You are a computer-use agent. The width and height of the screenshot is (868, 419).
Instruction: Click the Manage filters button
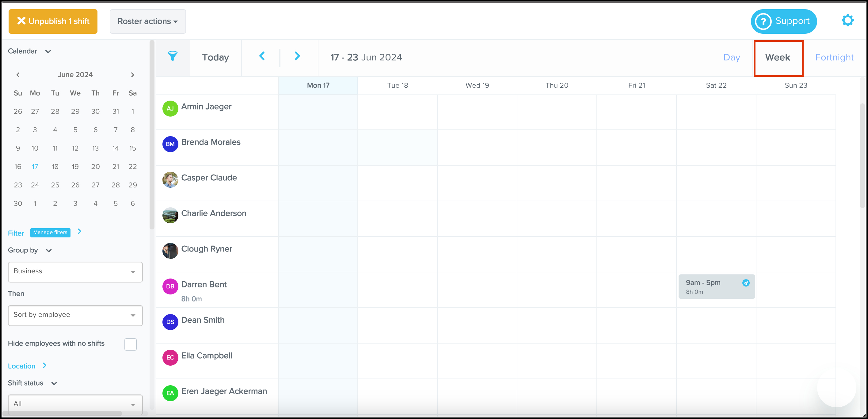point(50,233)
